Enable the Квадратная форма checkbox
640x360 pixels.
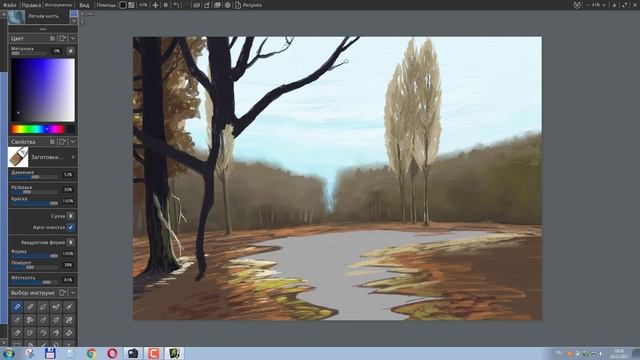tap(71, 242)
